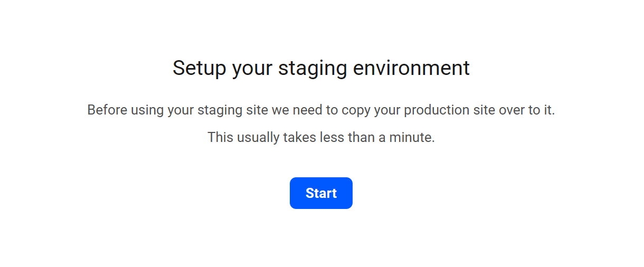Screen dimensions: 644x267
Task: Click the "Setup your staging environment" heading
Action: click(321, 68)
